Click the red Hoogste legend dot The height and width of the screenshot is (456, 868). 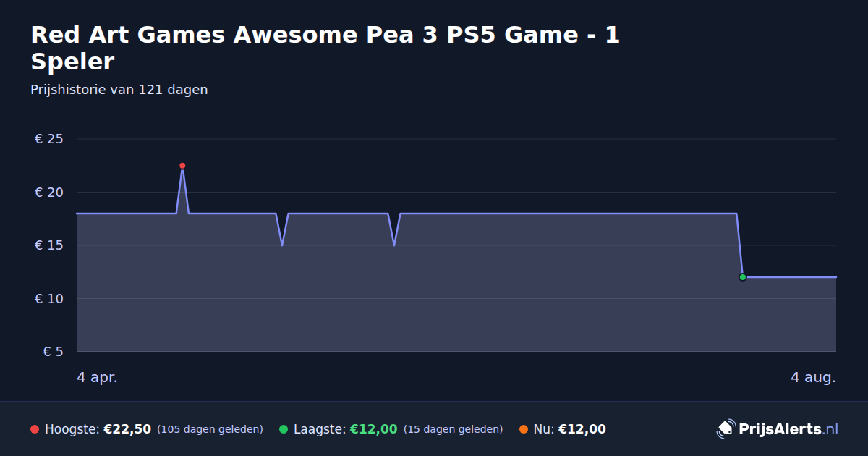(x=35, y=429)
